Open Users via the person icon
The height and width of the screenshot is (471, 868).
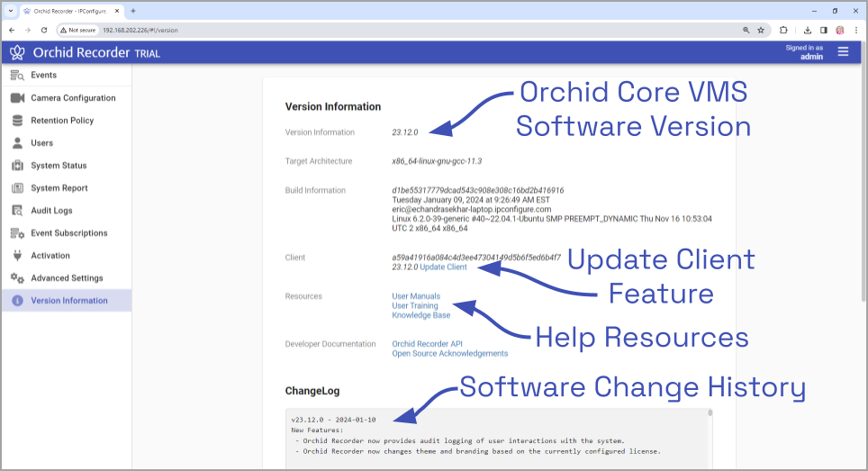pos(17,143)
